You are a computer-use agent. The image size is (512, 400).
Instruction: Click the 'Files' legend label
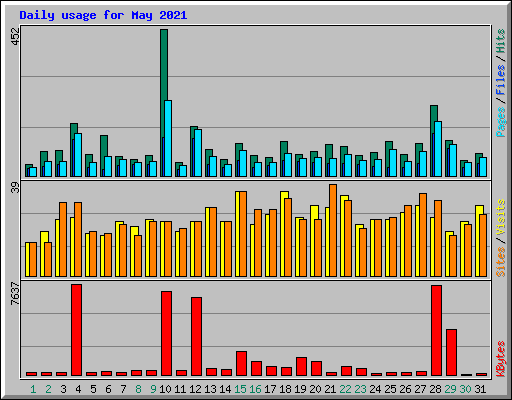click(501, 80)
